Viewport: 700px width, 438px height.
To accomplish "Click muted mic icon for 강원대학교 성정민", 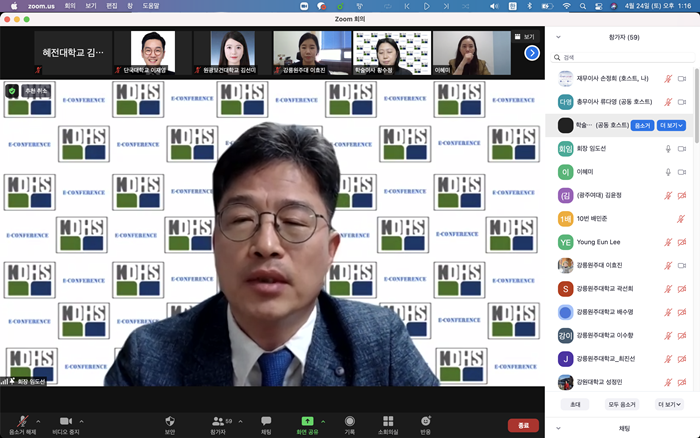I will click(668, 382).
